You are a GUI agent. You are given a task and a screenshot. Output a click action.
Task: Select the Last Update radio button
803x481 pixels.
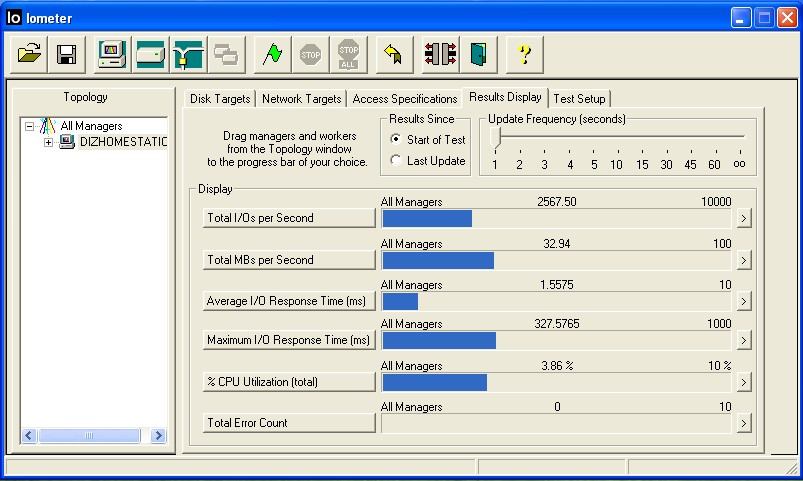coord(395,160)
